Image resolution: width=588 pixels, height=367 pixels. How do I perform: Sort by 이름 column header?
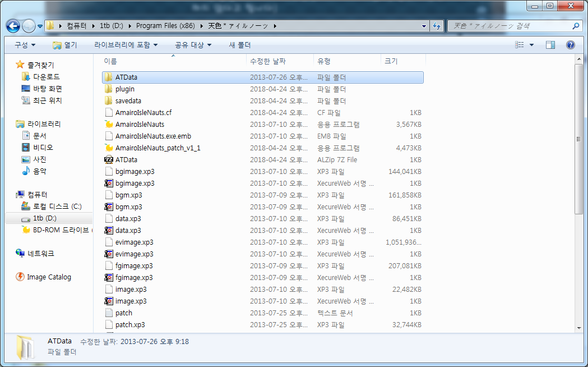(x=174, y=61)
